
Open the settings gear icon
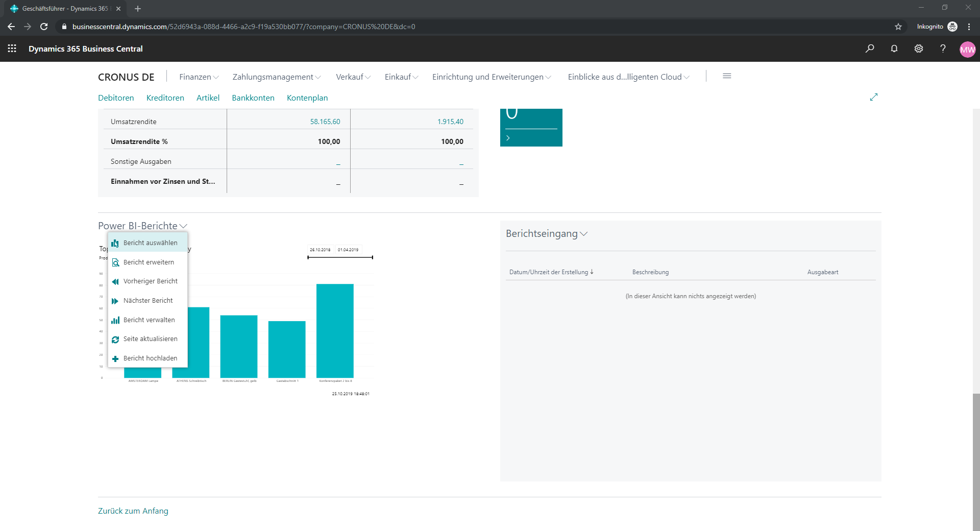tap(919, 49)
